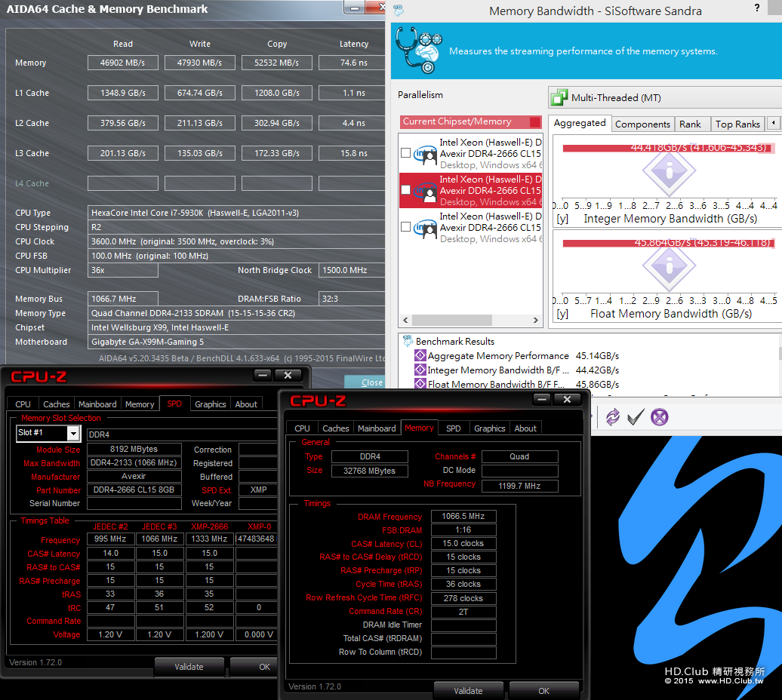Click the Memory Latency 74.6 ns field
Screen dimensions: 782x700
[x=352, y=63]
